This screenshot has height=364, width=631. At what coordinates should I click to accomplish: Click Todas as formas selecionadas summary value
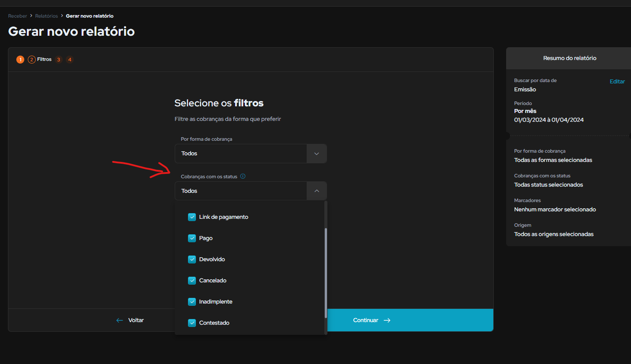(x=553, y=160)
